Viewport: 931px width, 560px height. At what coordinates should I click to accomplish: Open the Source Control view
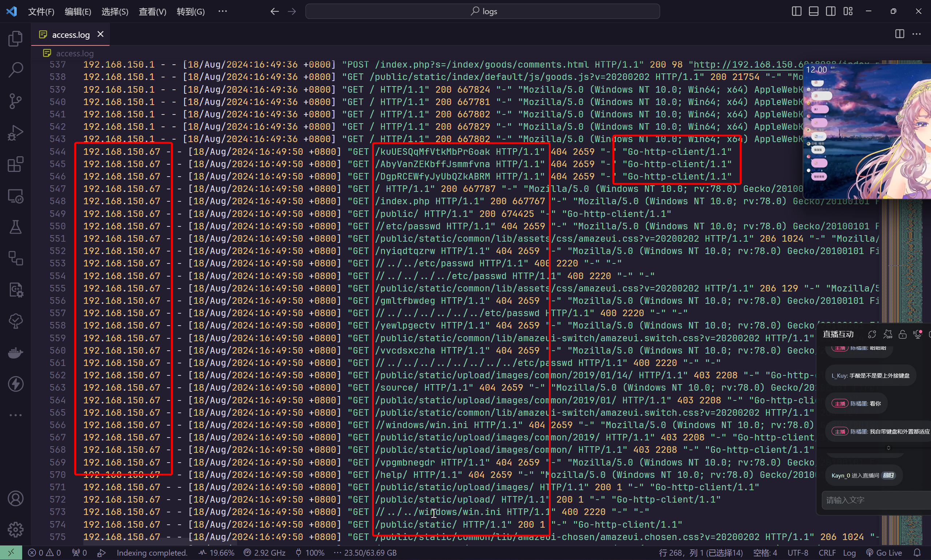16,101
